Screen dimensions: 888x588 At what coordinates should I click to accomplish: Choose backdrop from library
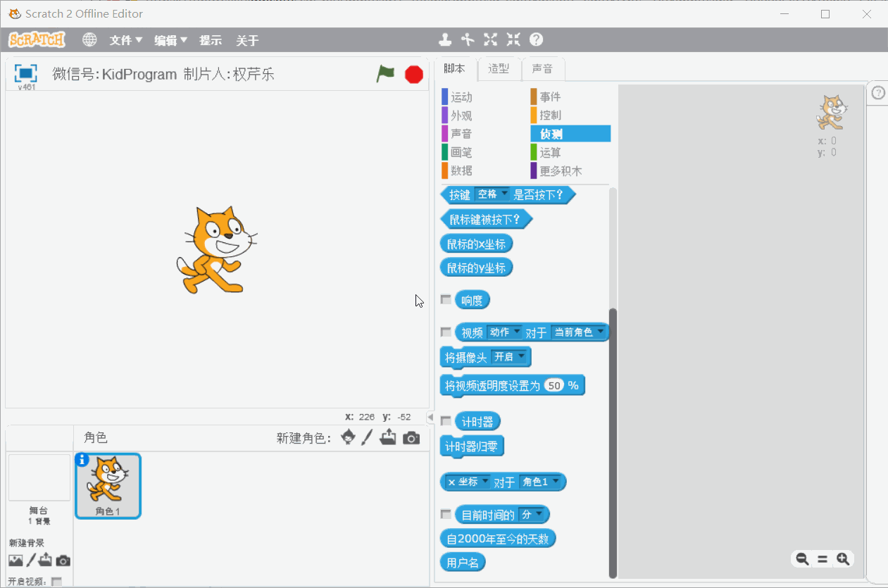[x=15, y=561]
